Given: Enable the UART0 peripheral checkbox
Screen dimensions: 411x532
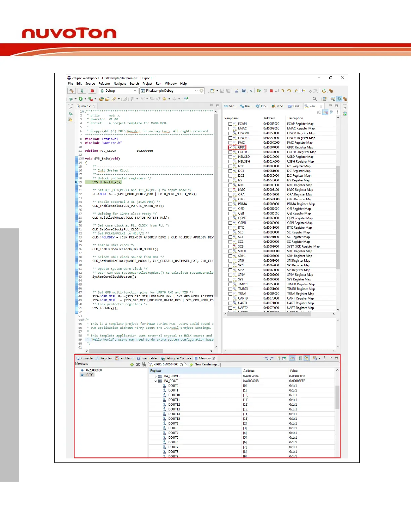Looking at the screenshot, I should click(230, 298).
